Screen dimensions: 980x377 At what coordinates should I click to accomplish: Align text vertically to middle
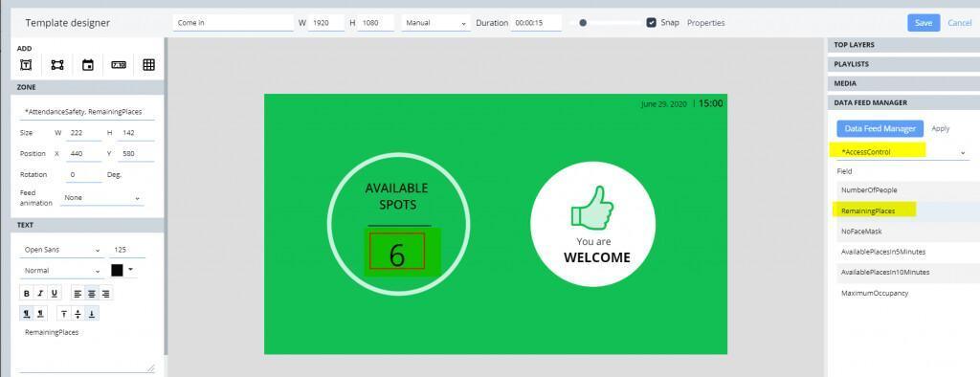point(78,314)
